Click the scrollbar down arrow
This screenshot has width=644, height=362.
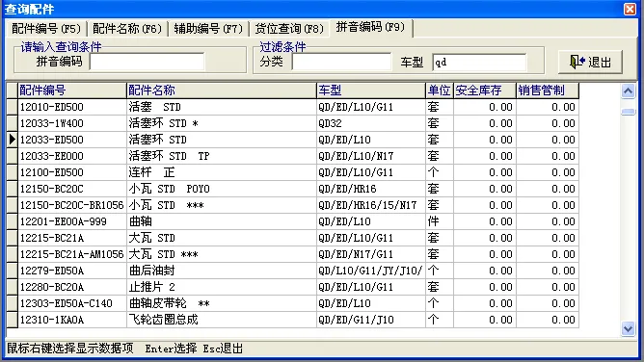(x=628, y=328)
